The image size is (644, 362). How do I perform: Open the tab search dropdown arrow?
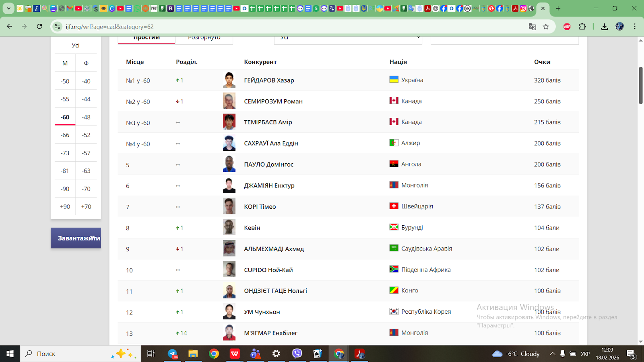pyautogui.click(x=8, y=8)
